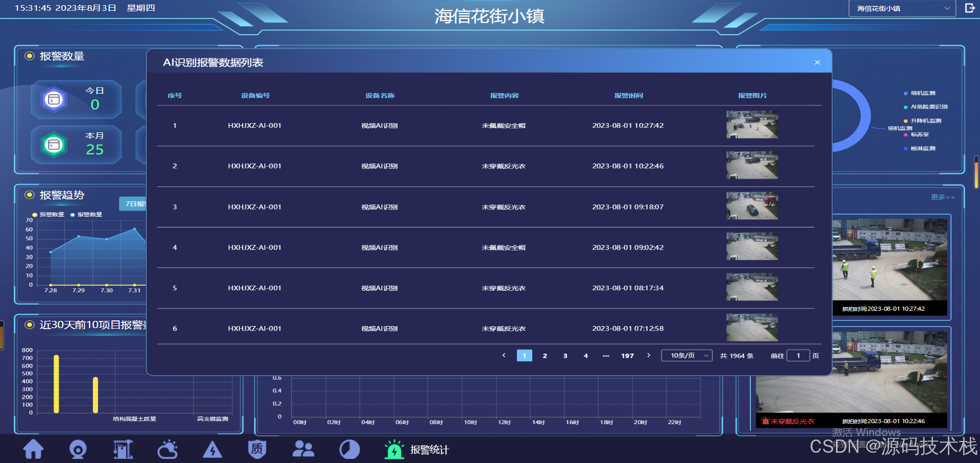The image size is (980, 463).
Task: Click alarm time 2023-08-01 09:18:07 cell
Action: (628, 207)
